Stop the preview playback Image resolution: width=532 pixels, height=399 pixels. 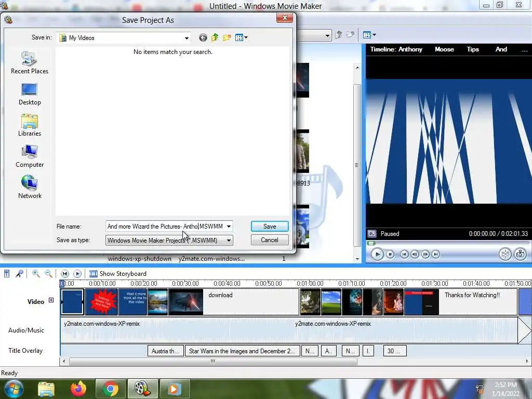pyautogui.click(x=390, y=254)
